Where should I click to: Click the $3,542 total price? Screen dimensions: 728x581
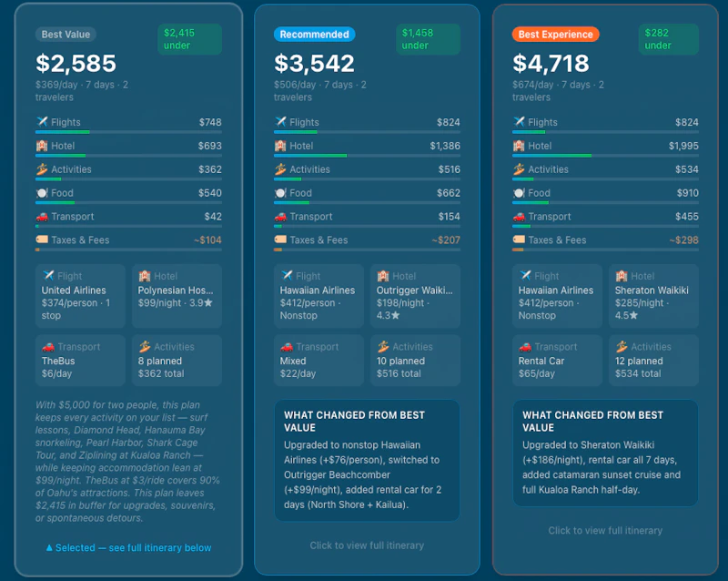click(x=314, y=63)
